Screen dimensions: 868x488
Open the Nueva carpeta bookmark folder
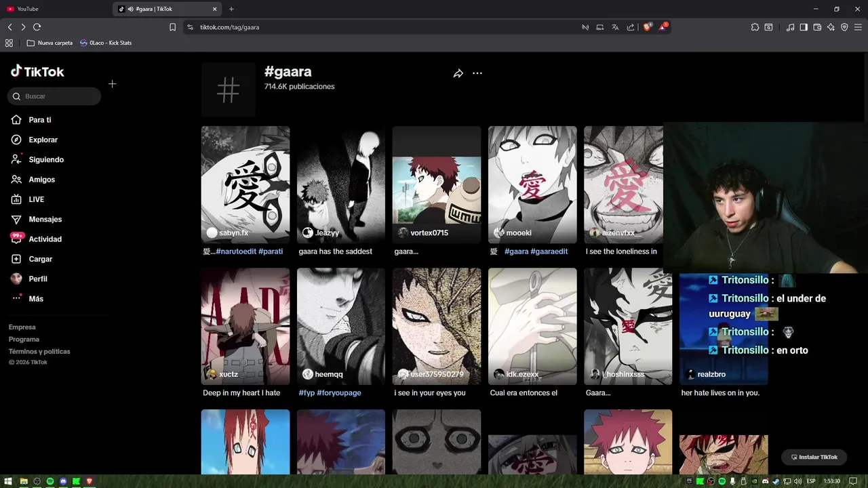click(50, 43)
